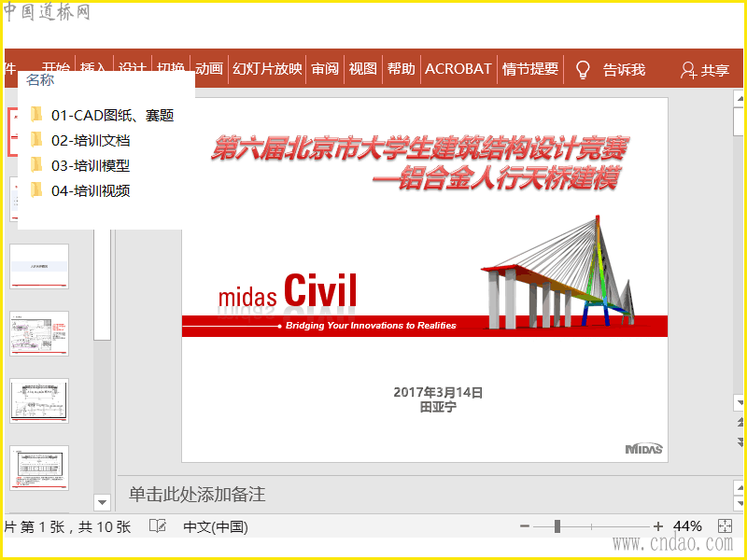Click the lightbulb Tell Me icon
The height and width of the screenshot is (560, 747).
tap(583, 70)
